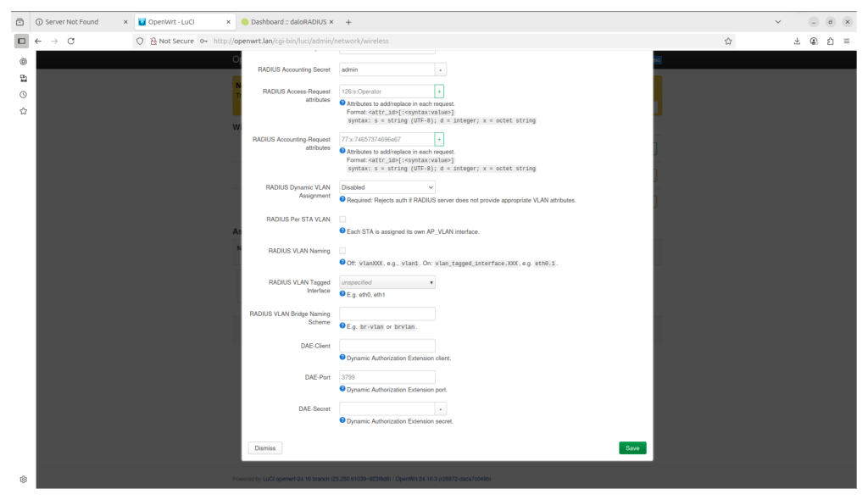This screenshot has height=500, width=868.
Task: Click the DAE-Port input field
Action: pos(387,377)
